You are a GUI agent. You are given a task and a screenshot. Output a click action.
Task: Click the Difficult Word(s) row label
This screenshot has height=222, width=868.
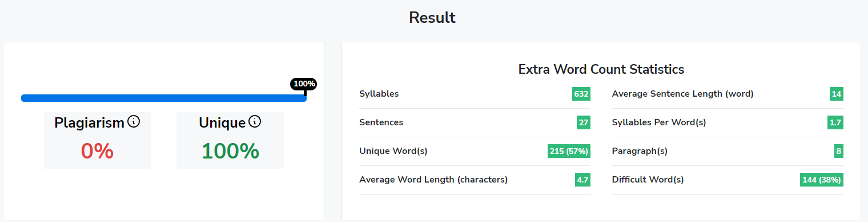648,180
